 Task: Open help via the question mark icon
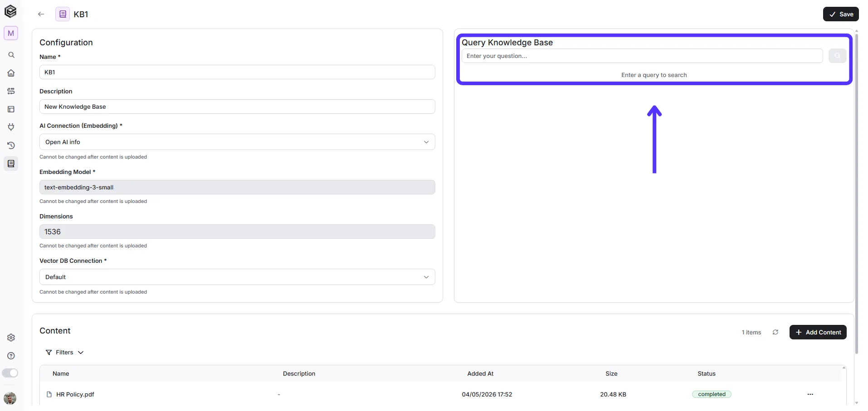tap(11, 356)
